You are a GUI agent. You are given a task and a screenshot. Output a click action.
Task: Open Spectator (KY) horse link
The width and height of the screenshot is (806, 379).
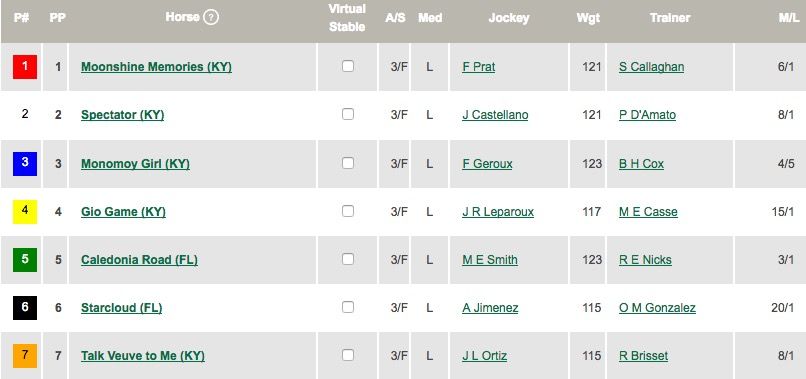click(x=122, y=115)
